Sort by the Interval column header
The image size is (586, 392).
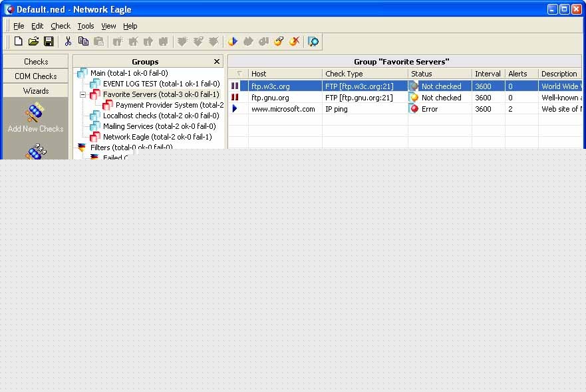tap(488, 74)
